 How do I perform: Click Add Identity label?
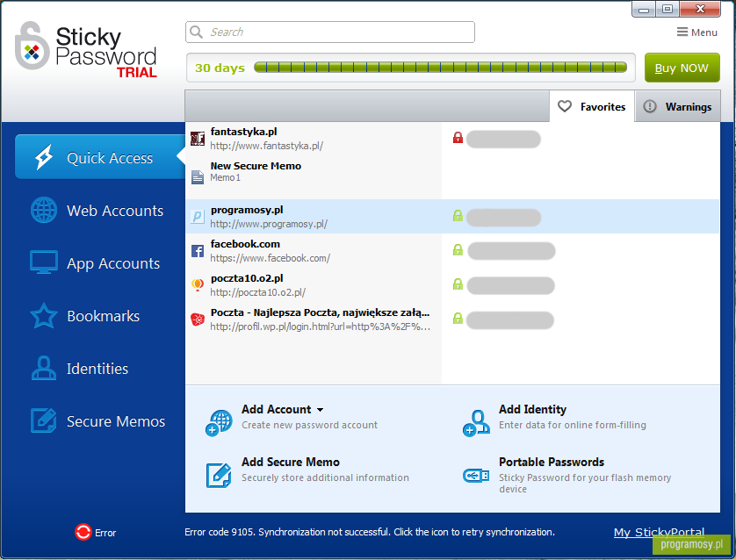tap(532, 409)
